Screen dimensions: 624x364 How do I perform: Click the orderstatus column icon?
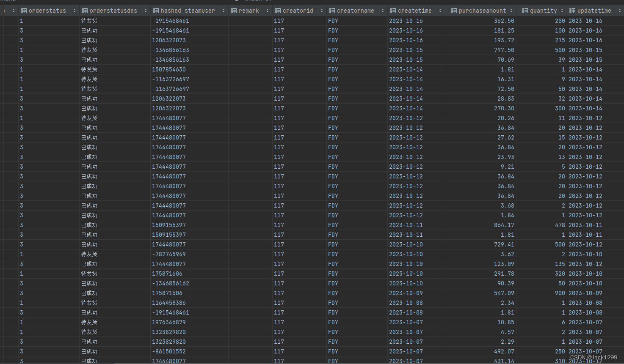pyautogui.click(x=24, y=11)
